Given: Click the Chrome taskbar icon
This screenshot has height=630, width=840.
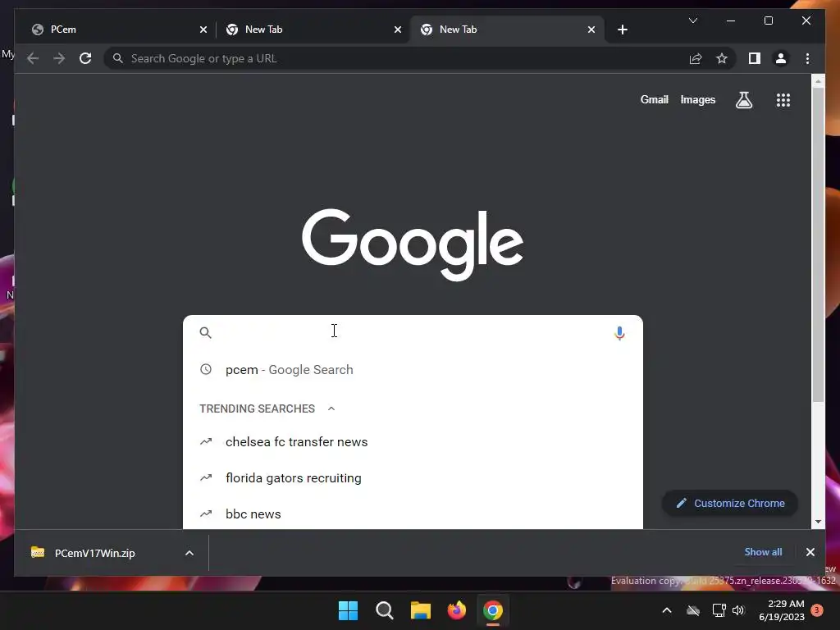Looking at the screenshot, I should click(493, 610).
